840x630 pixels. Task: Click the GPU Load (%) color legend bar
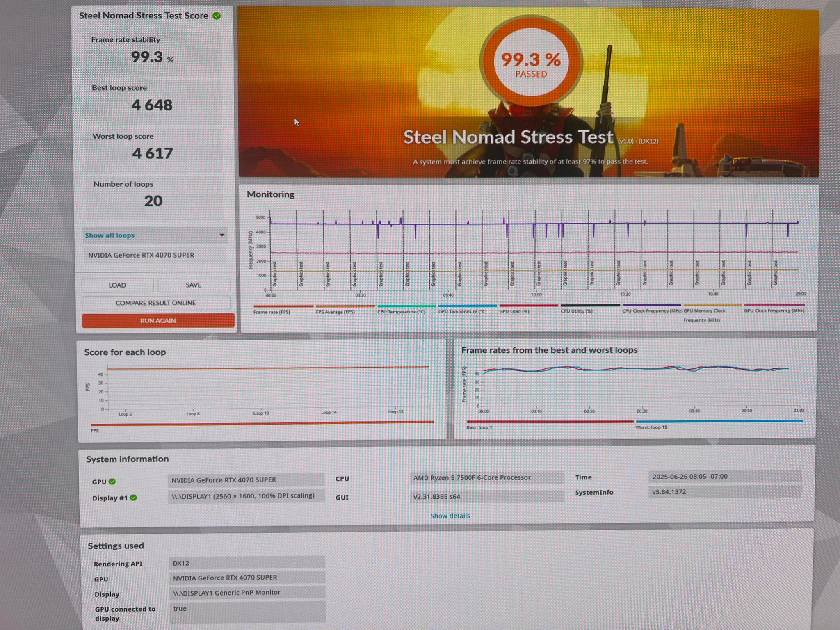[529, 306]
